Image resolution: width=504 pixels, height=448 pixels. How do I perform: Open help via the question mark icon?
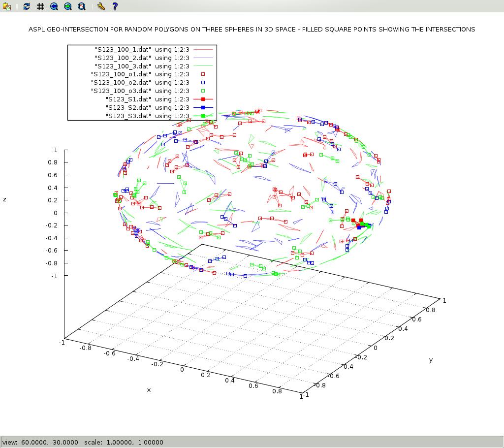pyautogui.click(x=115, y=6)
